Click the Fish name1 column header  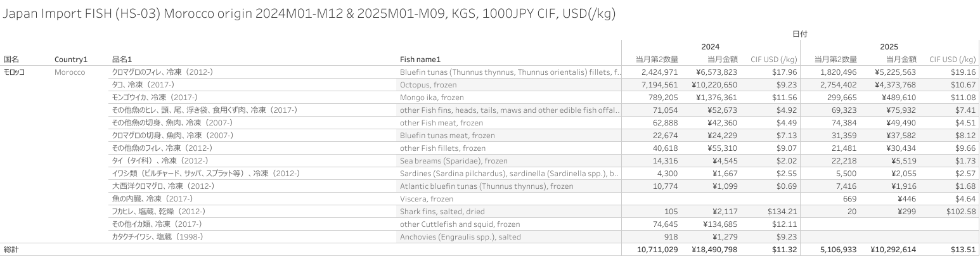(420, 60)
